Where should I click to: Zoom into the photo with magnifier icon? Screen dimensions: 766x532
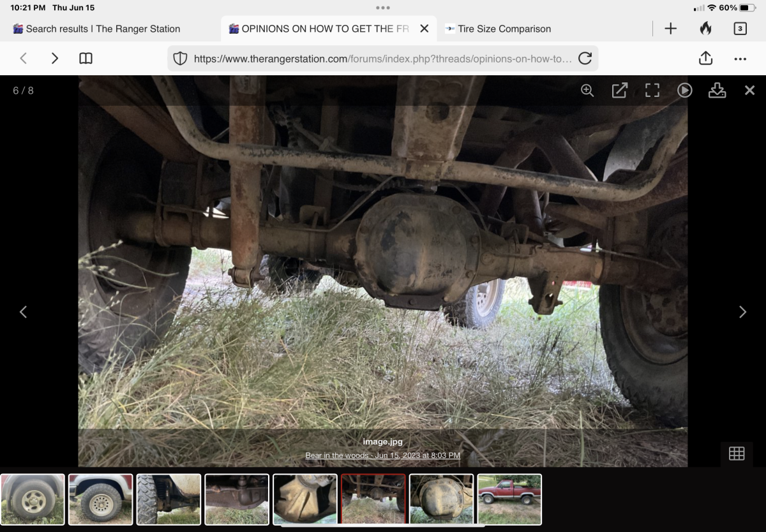click(x=587, y=91)
